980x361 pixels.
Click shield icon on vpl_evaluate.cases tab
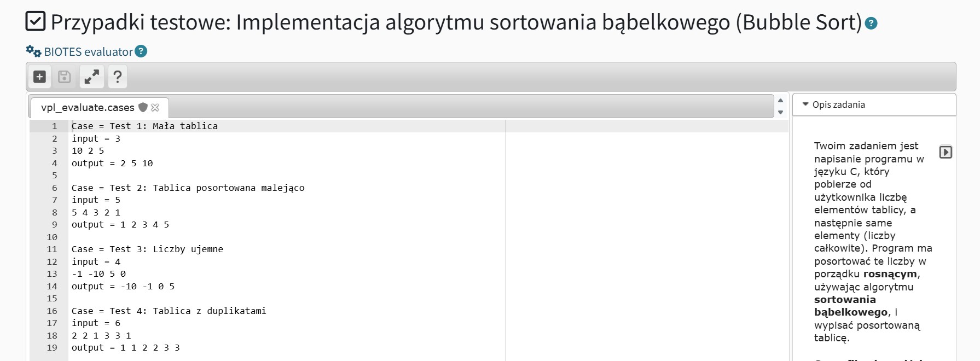tap(143, 107)
